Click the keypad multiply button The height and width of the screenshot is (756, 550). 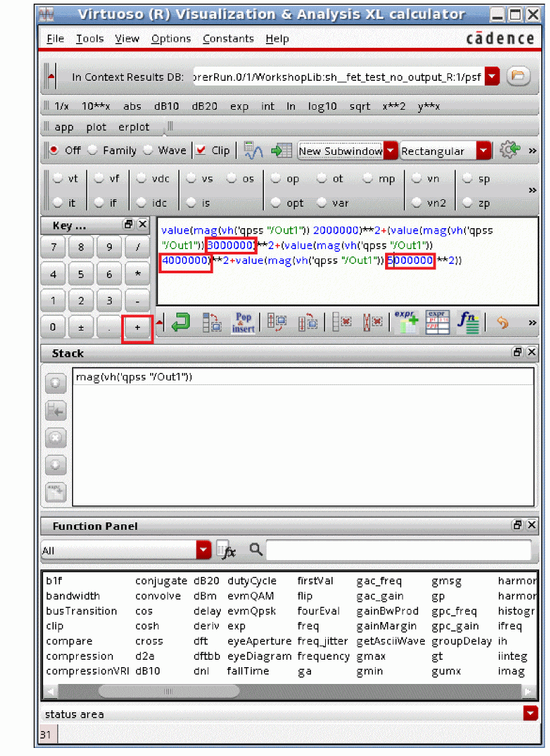point(137,273)
